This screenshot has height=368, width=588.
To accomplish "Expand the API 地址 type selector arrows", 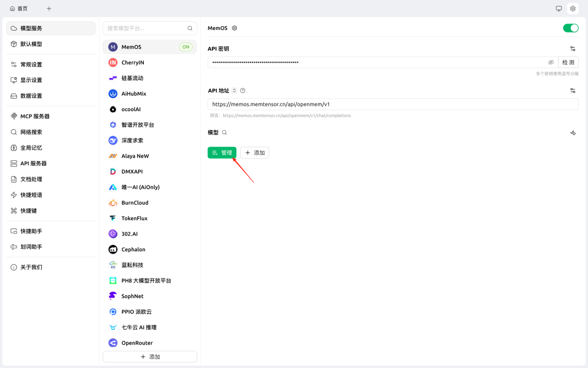I will (x=234, y=91).
